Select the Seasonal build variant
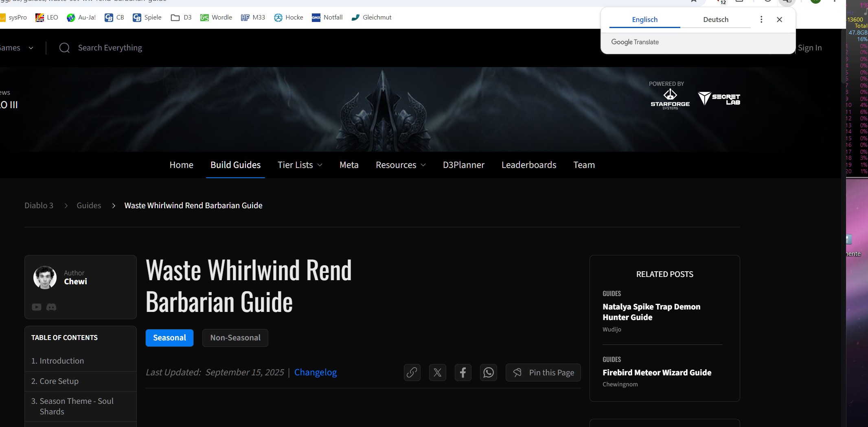868x427 pixels. coord(169,338)
